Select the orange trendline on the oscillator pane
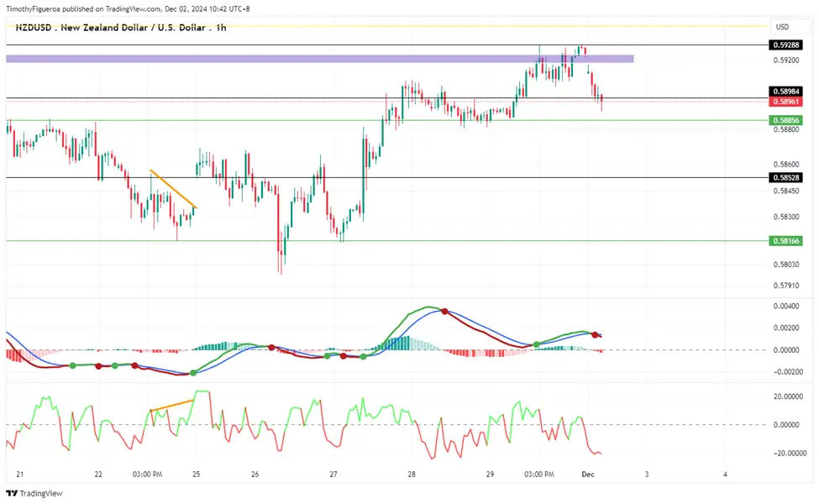 (172, 405)
